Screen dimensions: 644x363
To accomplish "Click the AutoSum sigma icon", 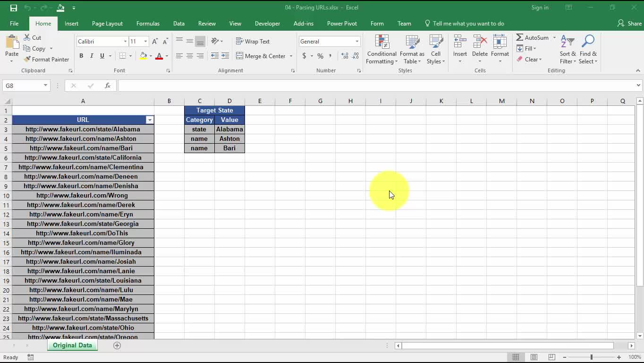I will tap(520, 37).
